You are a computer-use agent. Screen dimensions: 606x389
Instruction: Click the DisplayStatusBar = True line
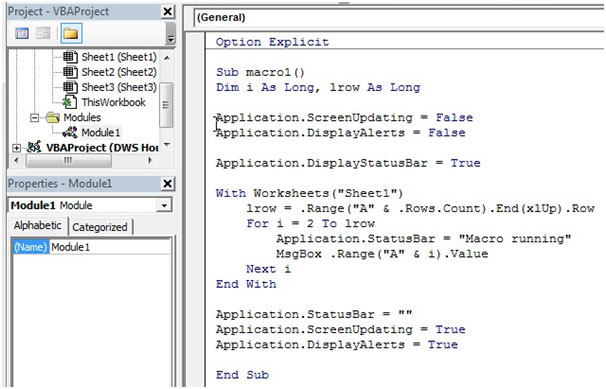348,163
